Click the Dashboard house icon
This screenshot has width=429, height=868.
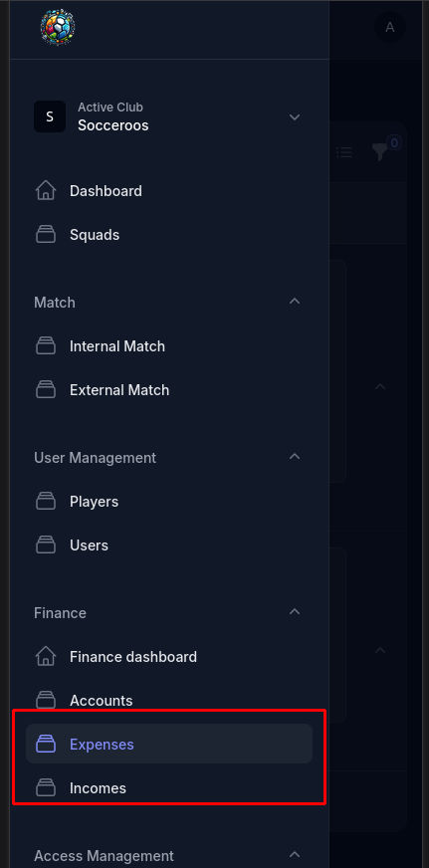coord(46,191)
